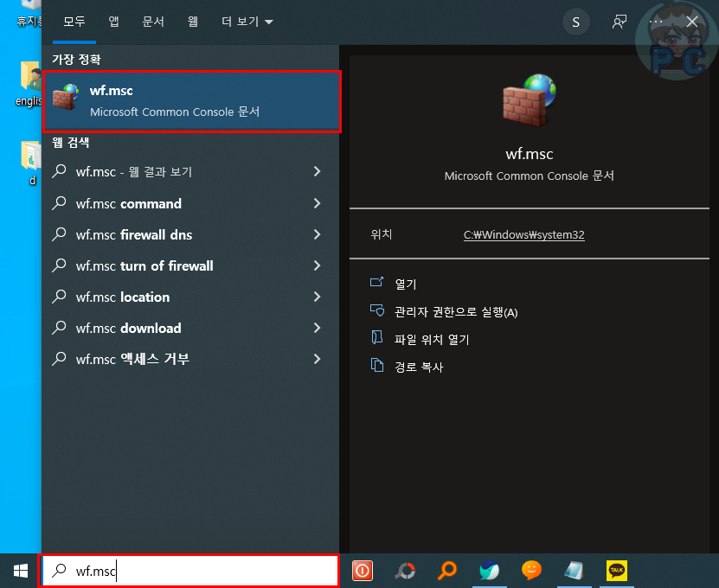Select the d folder on the desktop
Image resolution: width=719 pixels, height=588 pixels.
[x=31, y=163]
